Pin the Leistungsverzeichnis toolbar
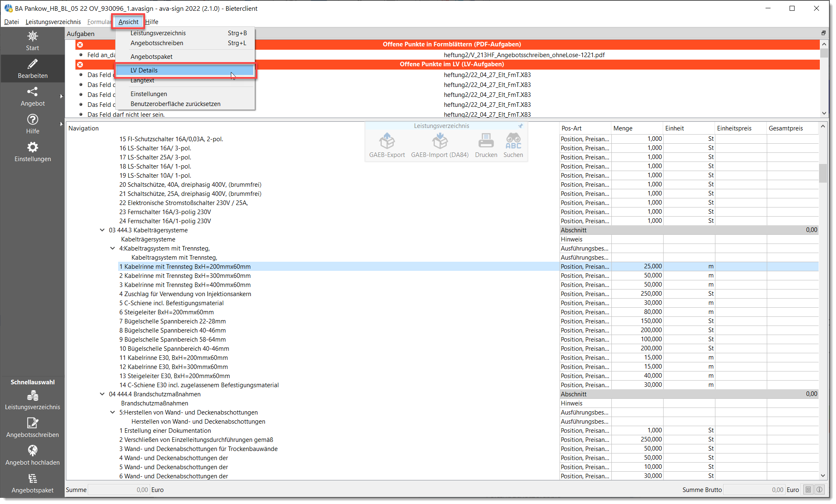836x504 pixels. pyautogui.click(x=521, y=126)
